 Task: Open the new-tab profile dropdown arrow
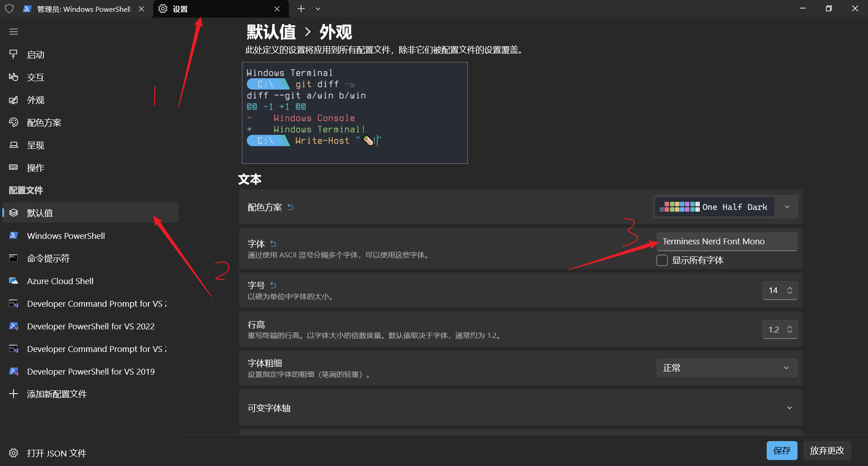coord(318,9)
